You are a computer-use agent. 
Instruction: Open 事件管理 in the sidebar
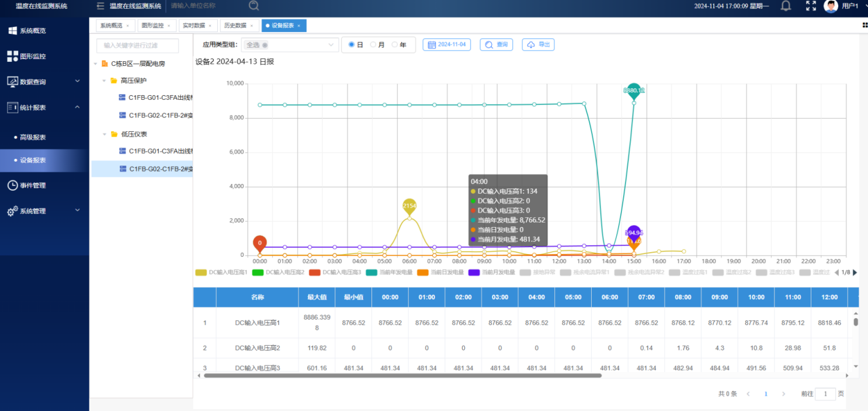[x=33, y=186]
